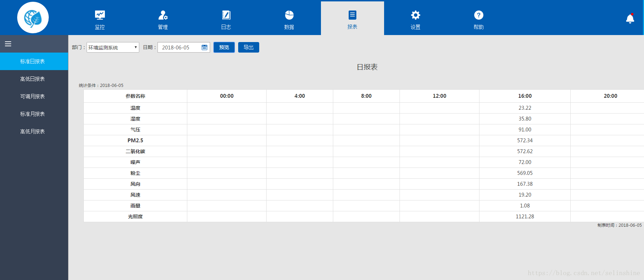Click the 气压 row label
Screen dimensions: 644x280
tap(135, 130)
